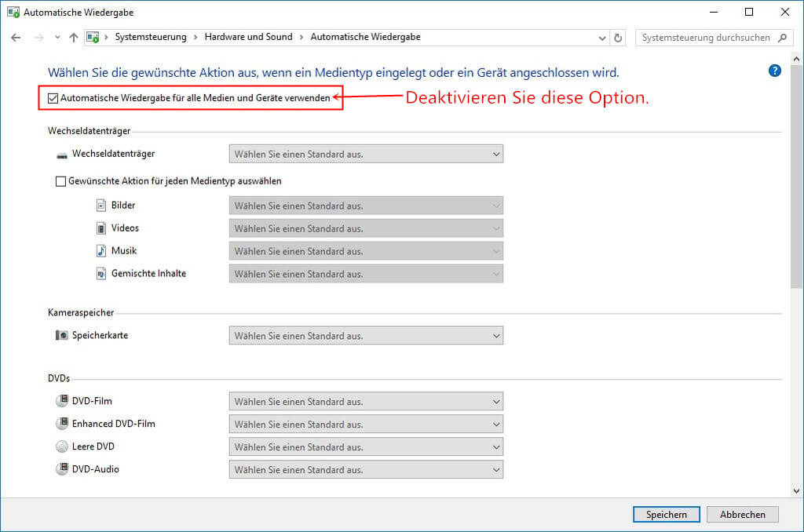The height and width of the screenshot is (532, 804).
Task: Click the Control Panel icon in the address bar
Action: 93,38
